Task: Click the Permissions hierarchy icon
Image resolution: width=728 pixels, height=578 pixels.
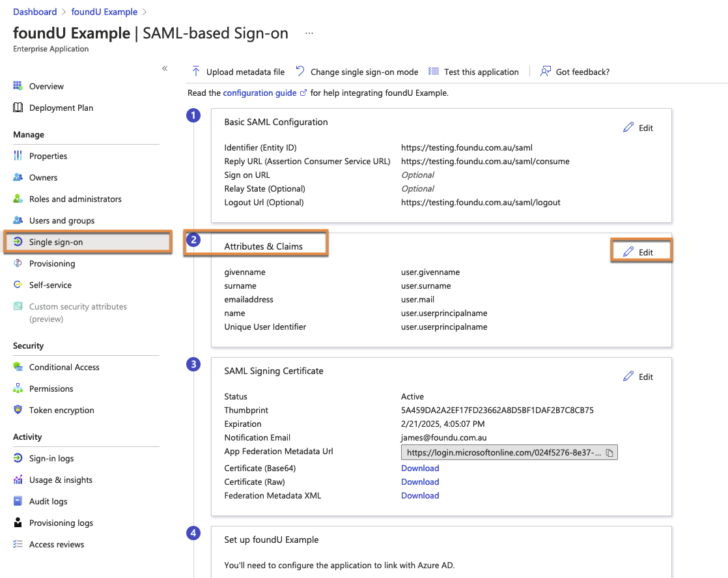Action: click(x=18, y=388)
